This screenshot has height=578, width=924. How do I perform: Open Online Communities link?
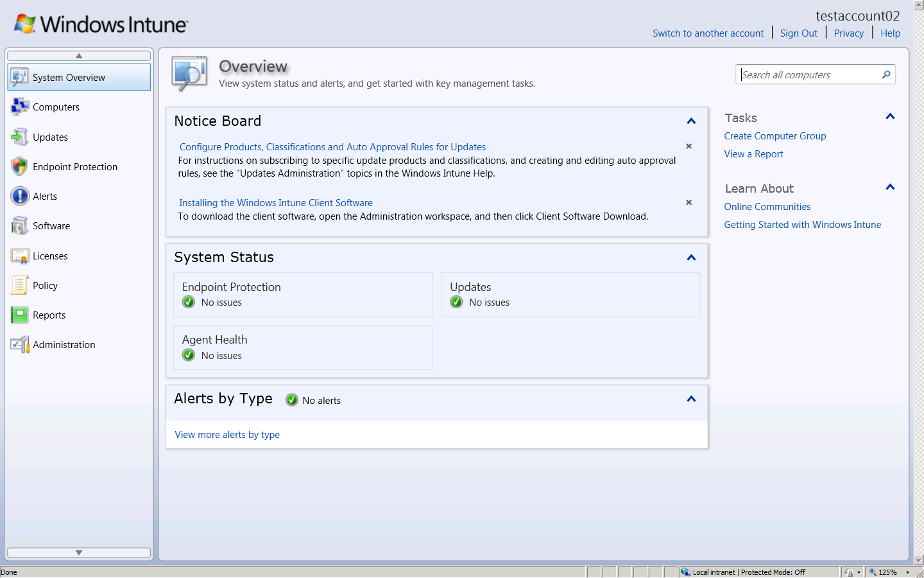767,207
